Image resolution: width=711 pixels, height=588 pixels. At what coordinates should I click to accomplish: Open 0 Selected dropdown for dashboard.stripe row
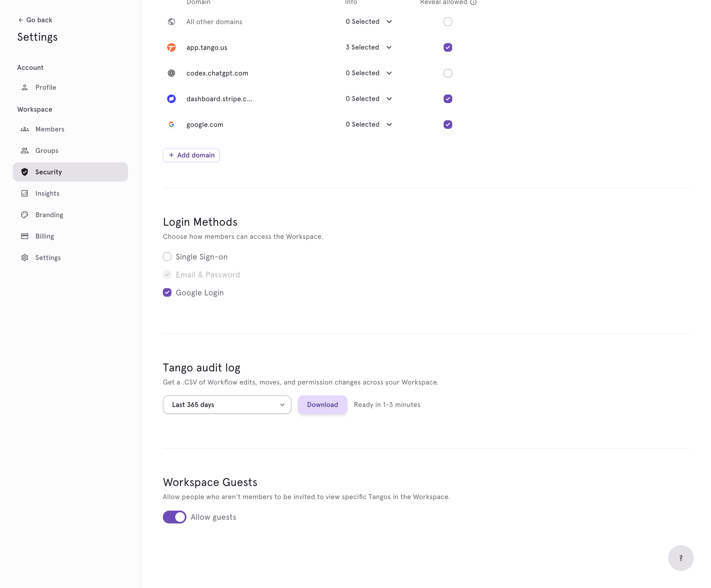coord(369,99)
